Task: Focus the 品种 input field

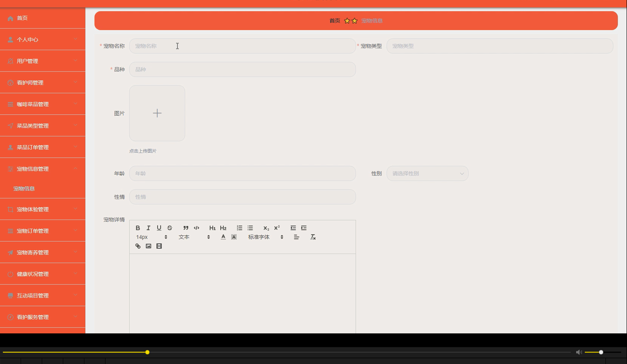Action: 242,69
